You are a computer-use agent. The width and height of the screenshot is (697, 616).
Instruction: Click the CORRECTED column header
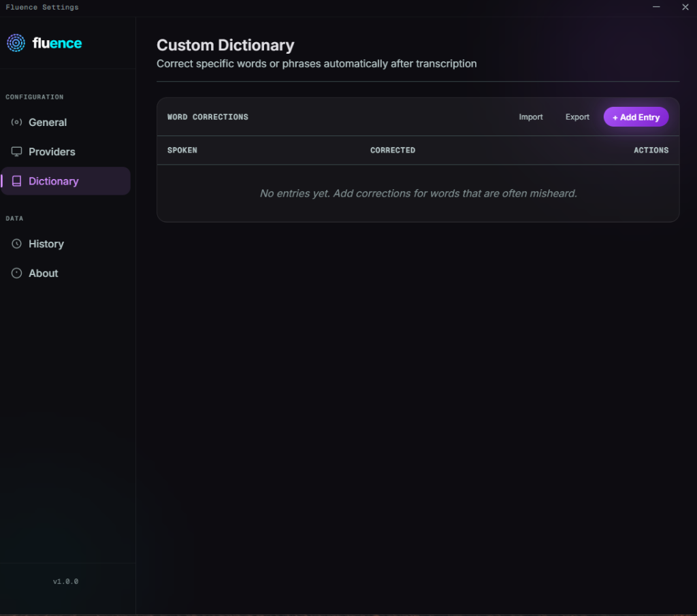pos(393,150)
